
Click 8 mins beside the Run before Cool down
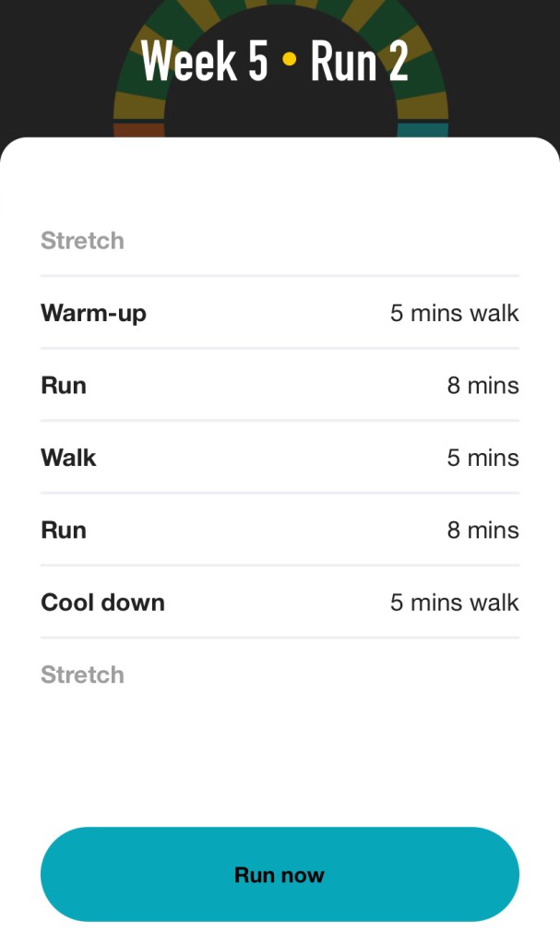pos(483,530)
